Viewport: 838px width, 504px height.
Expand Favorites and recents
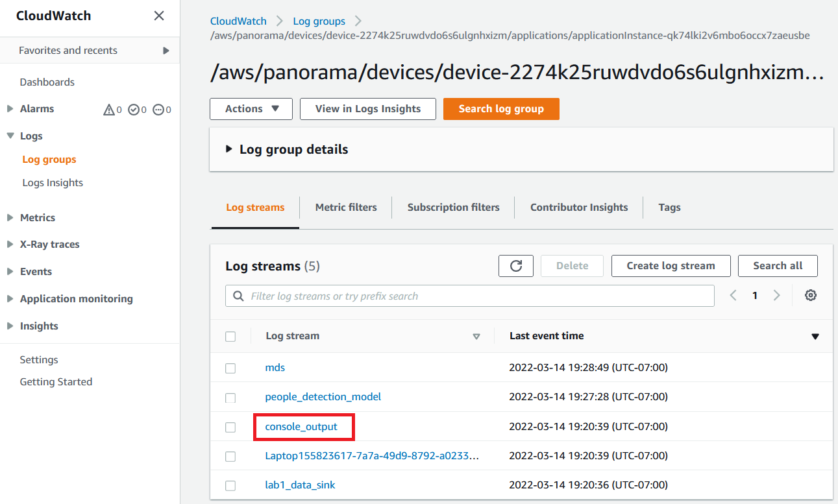click(166, 51)
